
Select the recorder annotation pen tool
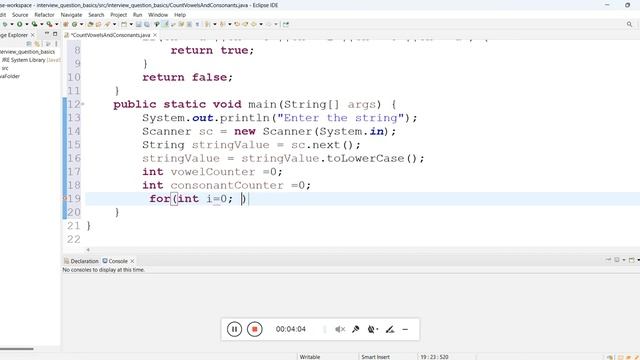(390, 329)
